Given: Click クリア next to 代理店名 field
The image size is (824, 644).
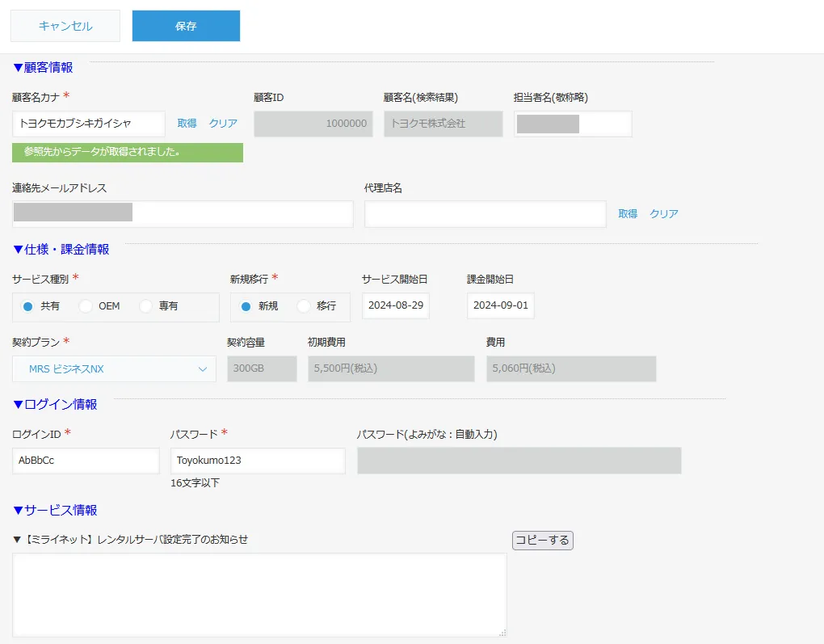Looking at the screenshot, I should pos(664,214).
